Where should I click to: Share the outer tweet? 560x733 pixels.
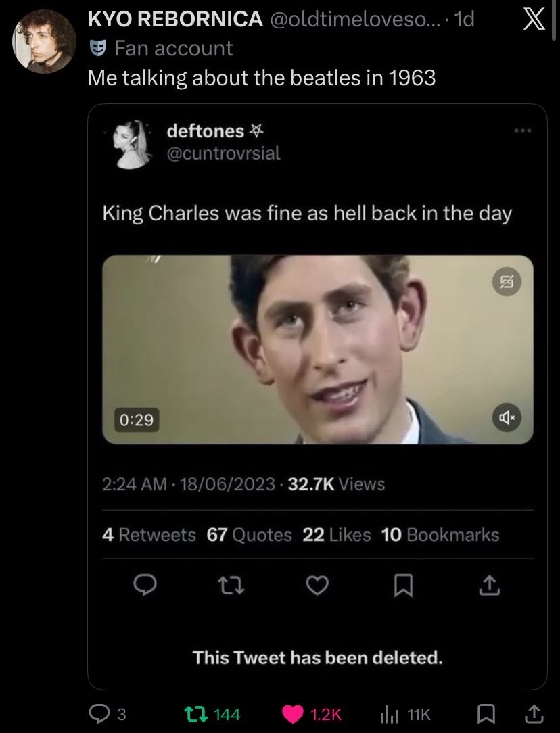tap(535, 713)
